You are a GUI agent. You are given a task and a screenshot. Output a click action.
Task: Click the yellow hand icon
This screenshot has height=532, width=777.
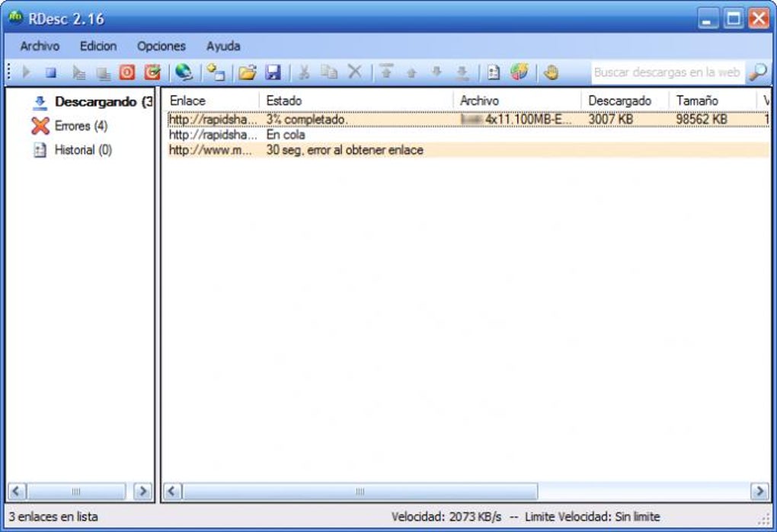click(551, 73)
